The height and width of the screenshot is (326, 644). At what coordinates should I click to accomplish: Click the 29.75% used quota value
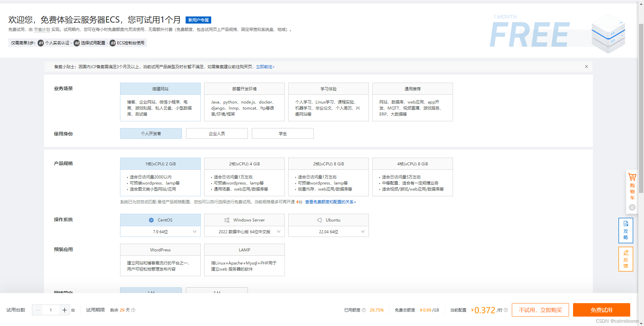click(377, 310)
